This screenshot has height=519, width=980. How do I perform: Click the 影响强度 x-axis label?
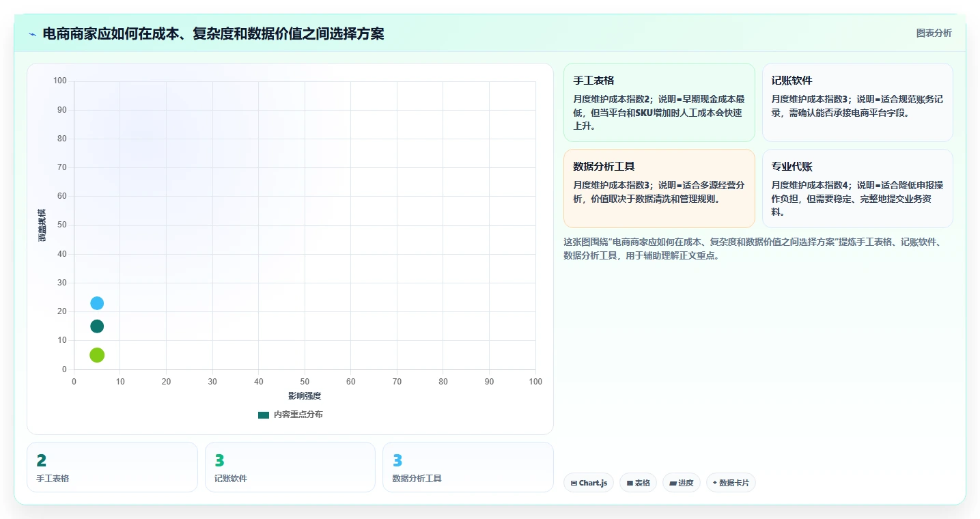305,396
